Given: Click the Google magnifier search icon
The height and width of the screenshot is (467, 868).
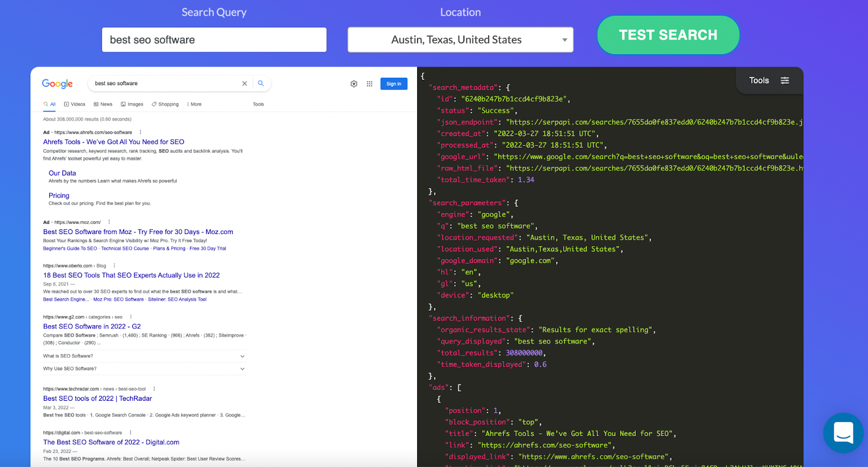Looking at the screenshot, I should 261,83.
